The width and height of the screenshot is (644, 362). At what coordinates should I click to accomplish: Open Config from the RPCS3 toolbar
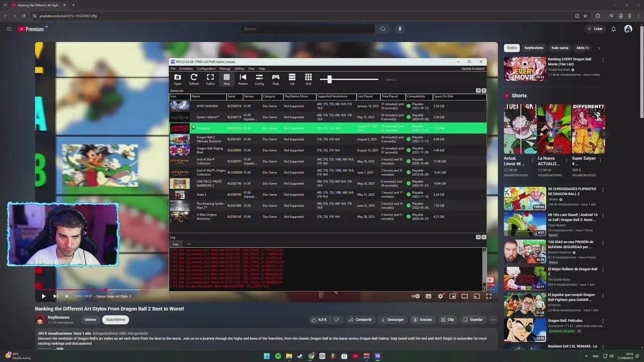pos(259,79)
